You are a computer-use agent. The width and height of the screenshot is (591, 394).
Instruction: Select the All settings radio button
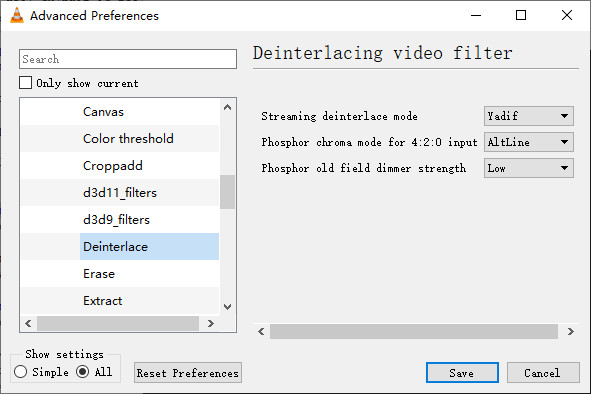pos(83,372)
